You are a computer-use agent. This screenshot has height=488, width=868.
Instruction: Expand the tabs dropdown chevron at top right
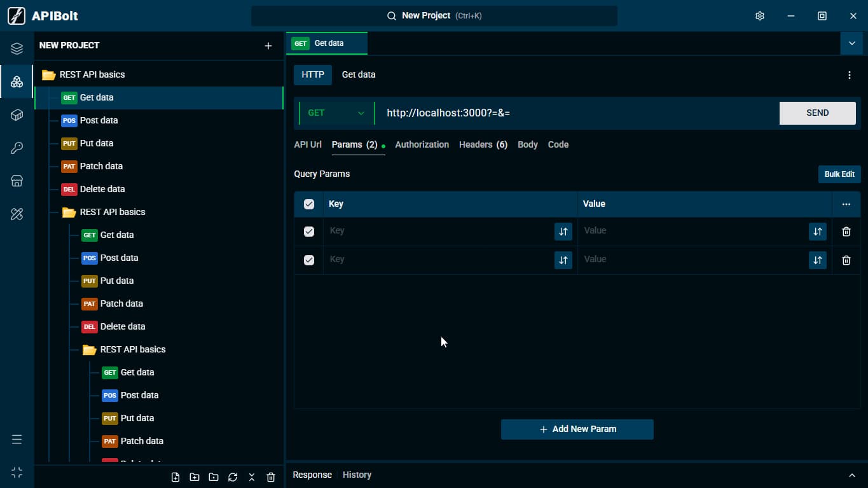(x=851, y=43)
